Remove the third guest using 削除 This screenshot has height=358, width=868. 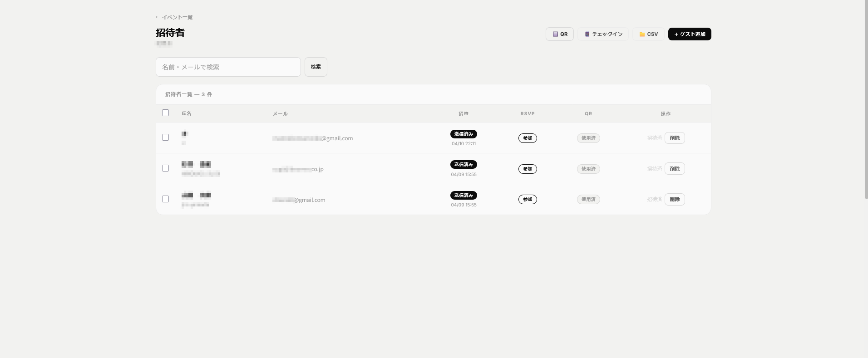(x=674, y=199)
